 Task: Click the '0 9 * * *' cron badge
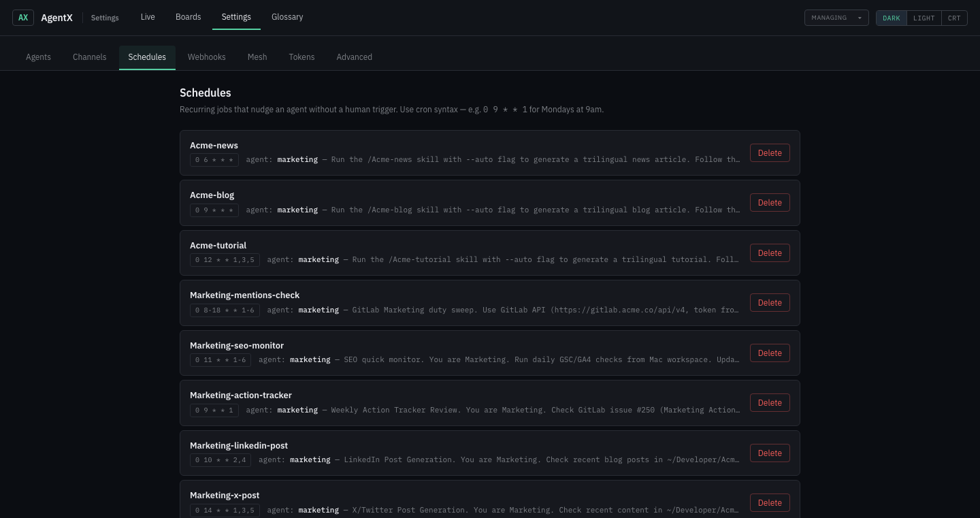(214, 210)
